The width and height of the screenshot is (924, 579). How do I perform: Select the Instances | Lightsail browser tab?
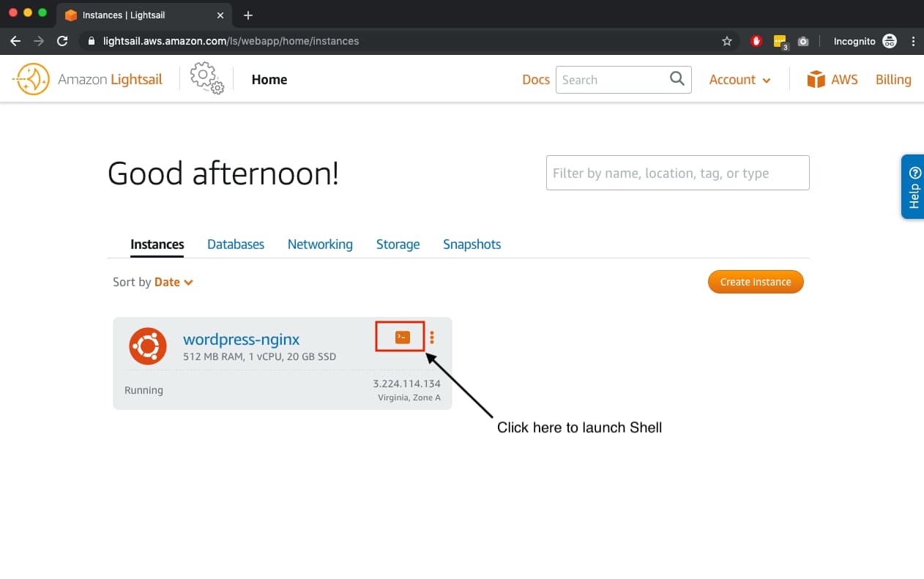(144, 15)
